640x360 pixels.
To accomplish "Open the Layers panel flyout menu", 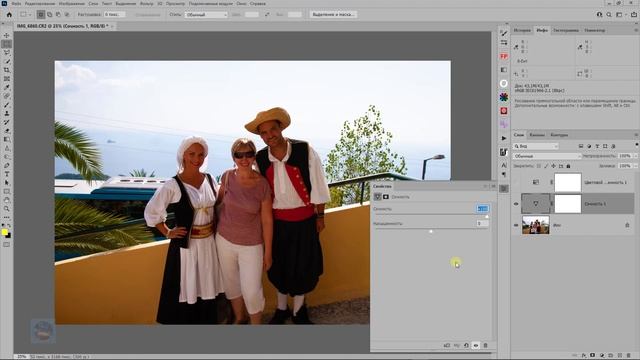I will coord(636,135).
